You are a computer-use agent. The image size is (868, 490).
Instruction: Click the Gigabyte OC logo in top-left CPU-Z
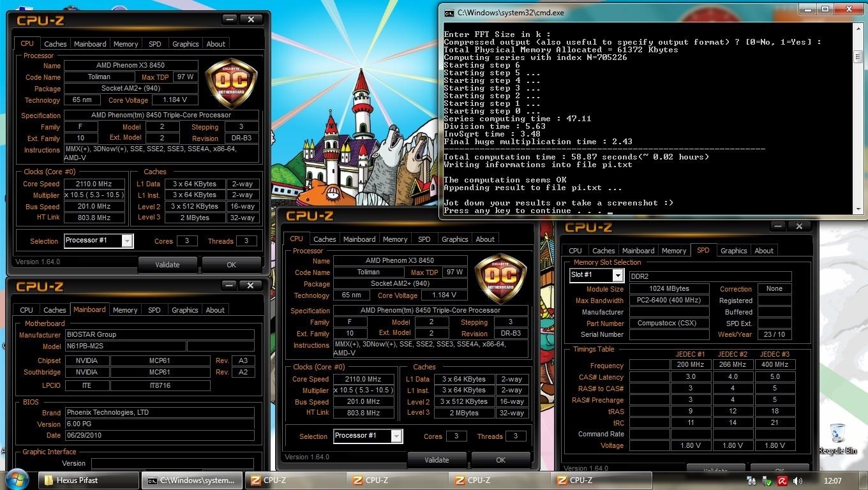(231, 83)
